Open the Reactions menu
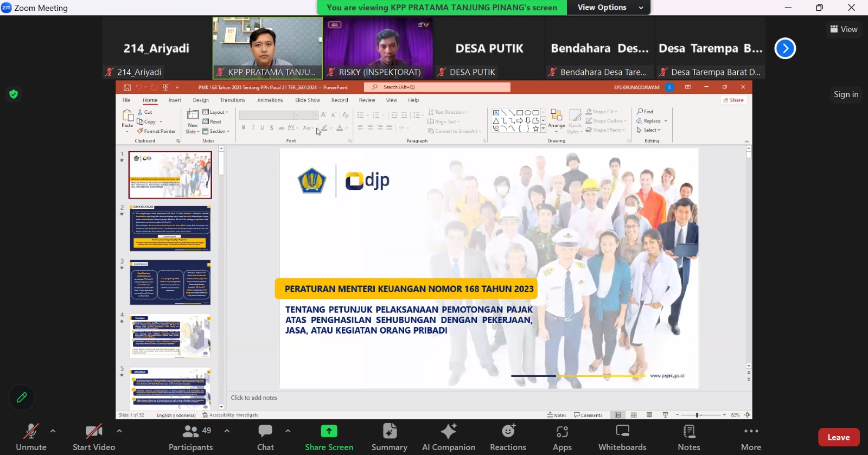This screenshot has height=455, width=868. tap(508, 437)
